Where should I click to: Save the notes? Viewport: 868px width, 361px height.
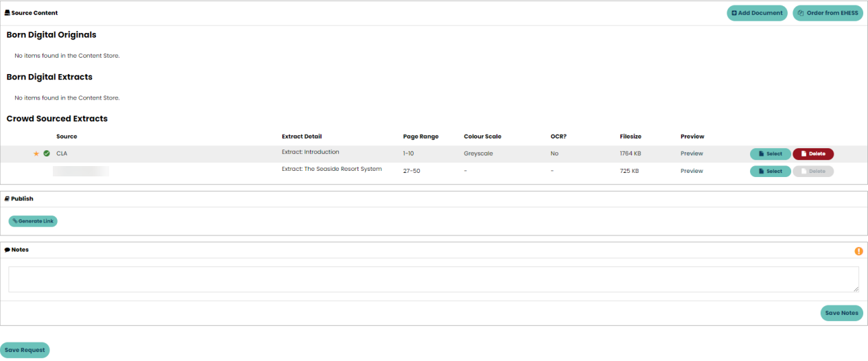841,313
